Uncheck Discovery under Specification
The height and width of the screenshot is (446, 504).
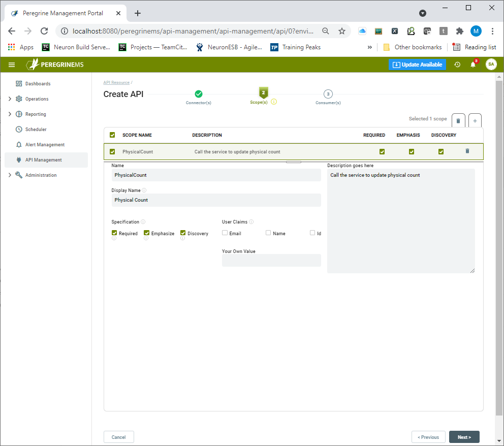tap(183, 233)
